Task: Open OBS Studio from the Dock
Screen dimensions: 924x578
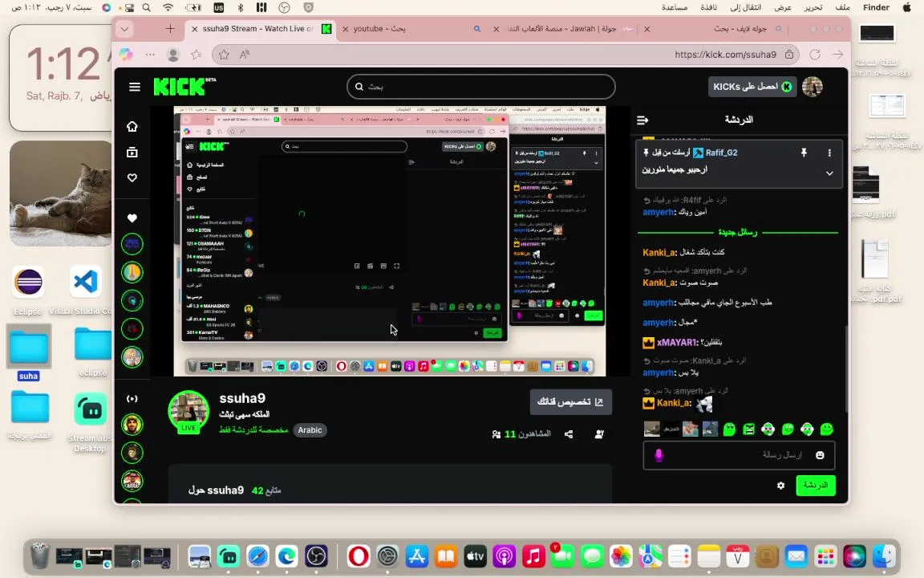Action: coord(317,556)
